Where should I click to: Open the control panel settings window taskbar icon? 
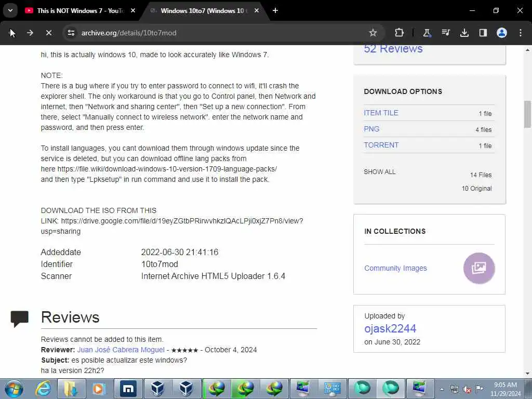(x=332, y=389)
